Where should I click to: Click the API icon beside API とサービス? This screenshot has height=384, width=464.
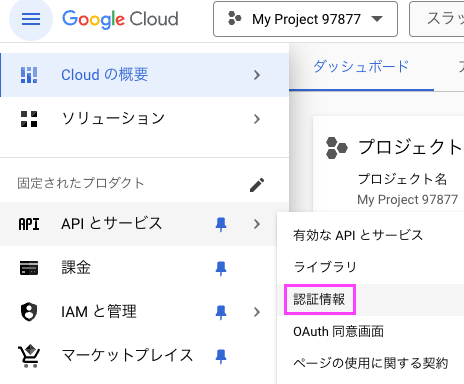coord(29,224)
